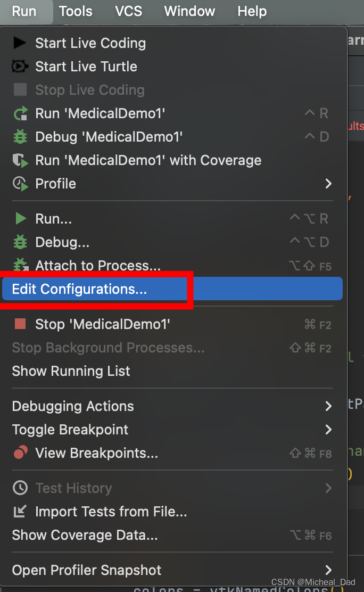Select Show Coverage Data... option
This screenshot has height=592, width=364.
coord(85,535)
